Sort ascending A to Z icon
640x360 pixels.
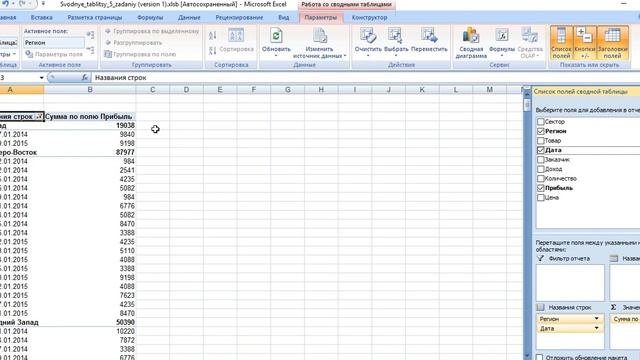[213, 36]
